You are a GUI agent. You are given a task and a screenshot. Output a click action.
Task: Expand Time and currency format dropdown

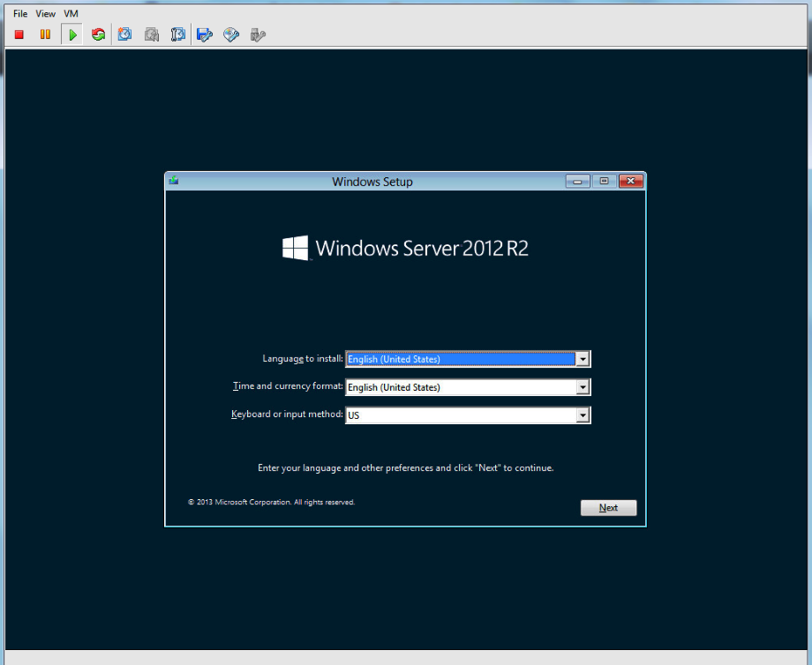click(x=582, y=387)
